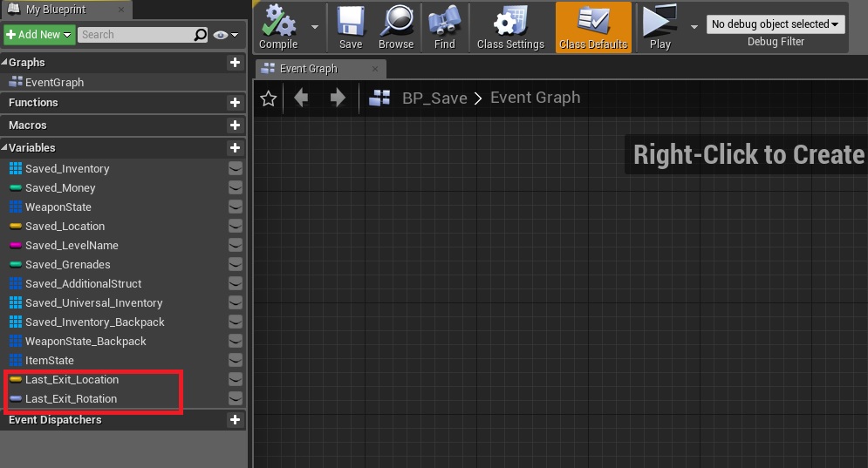
Task: Go back with the left arrow
Action: (302, 98)
